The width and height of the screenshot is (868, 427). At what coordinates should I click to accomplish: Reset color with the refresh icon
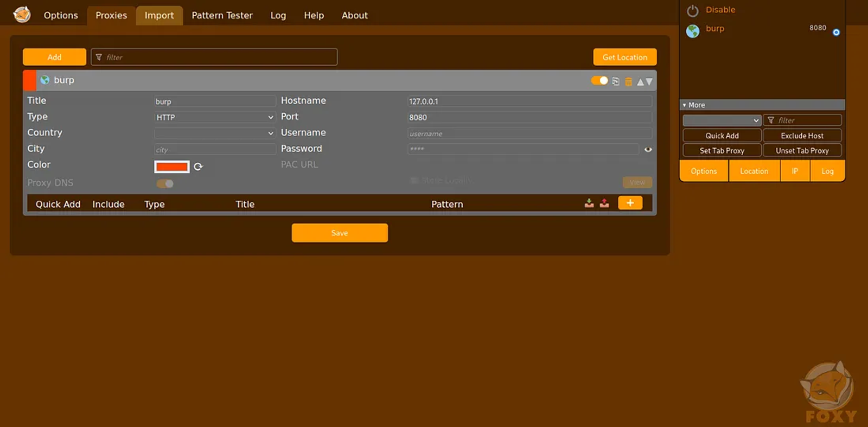[198, 167]
